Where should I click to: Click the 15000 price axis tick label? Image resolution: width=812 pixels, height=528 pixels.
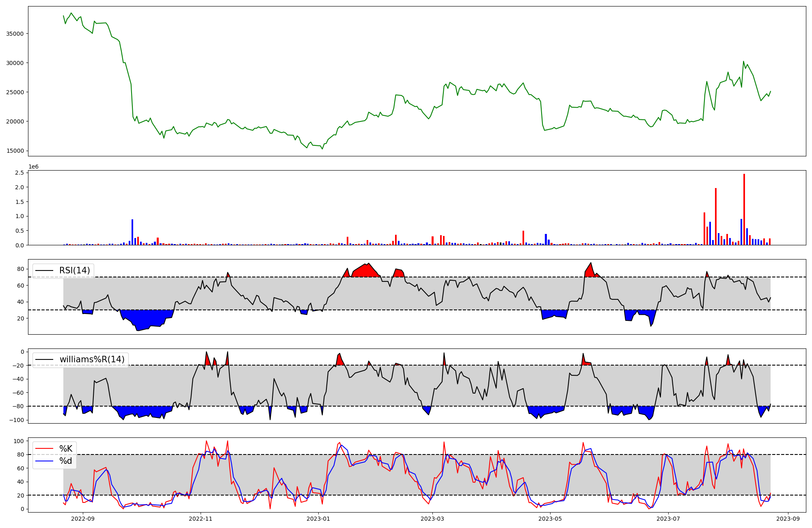pos(15,151)
